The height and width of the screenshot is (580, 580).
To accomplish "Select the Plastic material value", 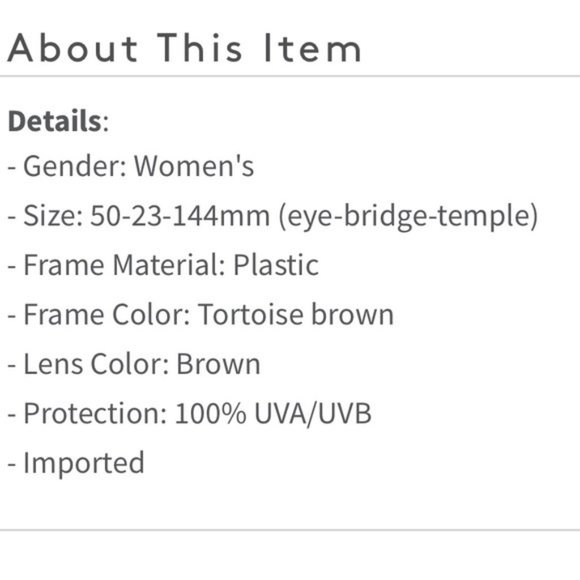I will 276,265.
